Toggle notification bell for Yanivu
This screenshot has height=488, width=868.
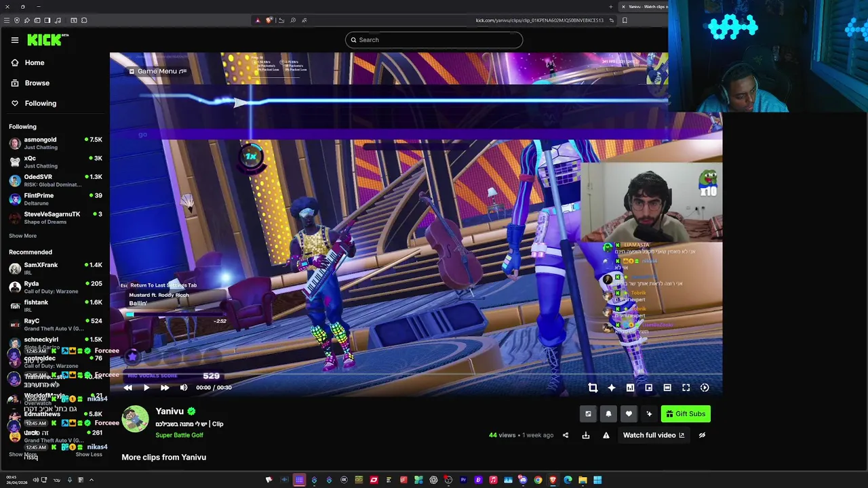point(608,414)
